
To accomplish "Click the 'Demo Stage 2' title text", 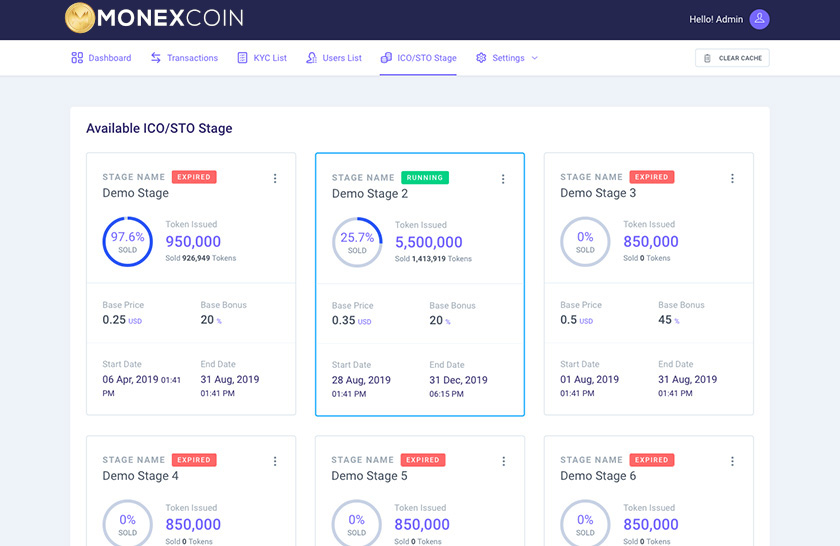I will click(x=370, y=194).
